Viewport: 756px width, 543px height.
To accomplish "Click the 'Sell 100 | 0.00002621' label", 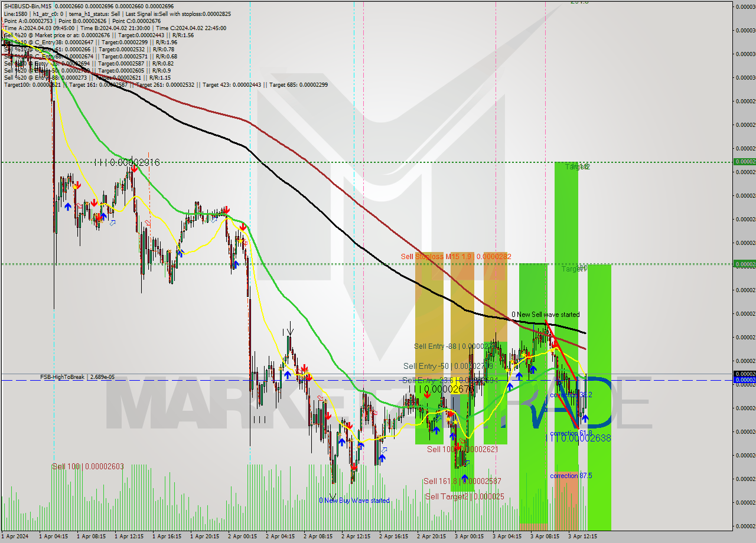I will 462,449.
